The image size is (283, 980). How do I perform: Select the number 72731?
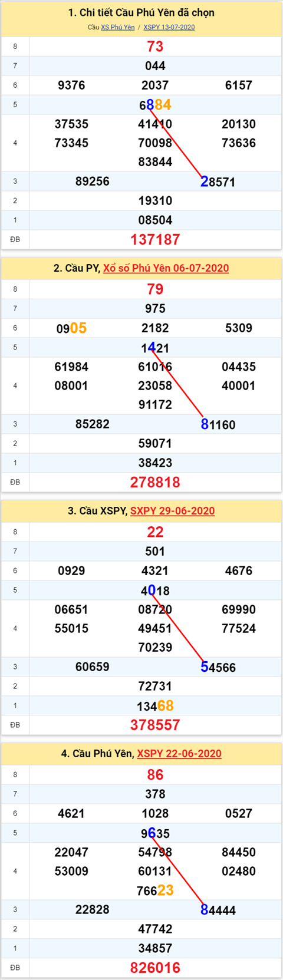pos(155,687)
